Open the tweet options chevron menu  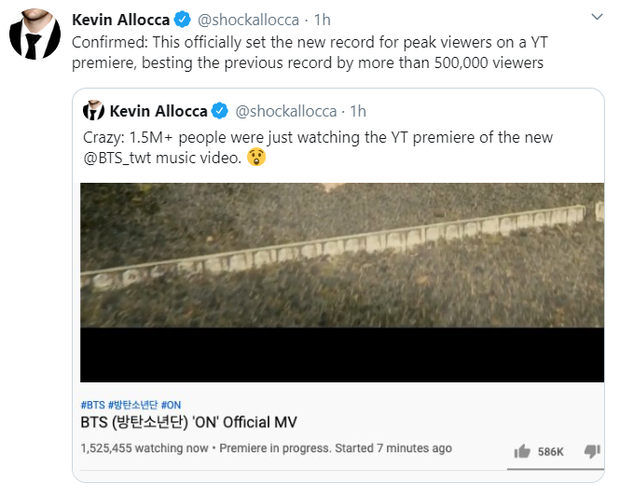[x=597, y=18]
